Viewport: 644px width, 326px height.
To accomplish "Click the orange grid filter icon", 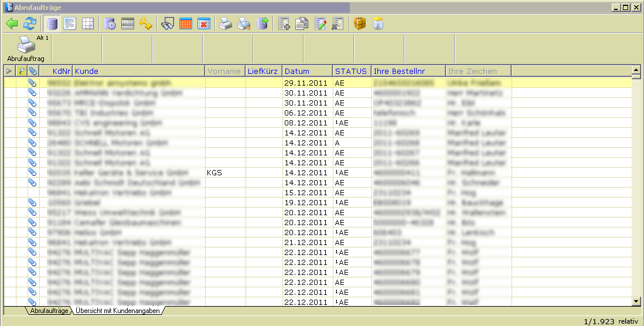I will click(x=186, y=23).
